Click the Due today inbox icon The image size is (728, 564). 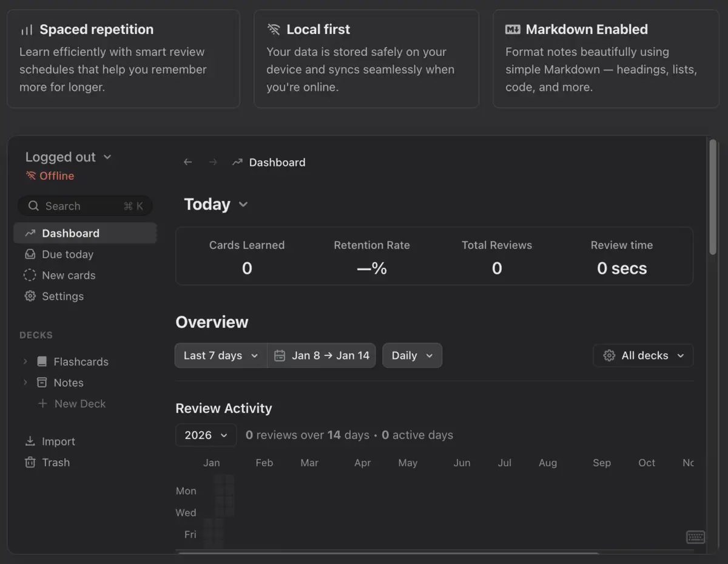click(x=30, y=254)
